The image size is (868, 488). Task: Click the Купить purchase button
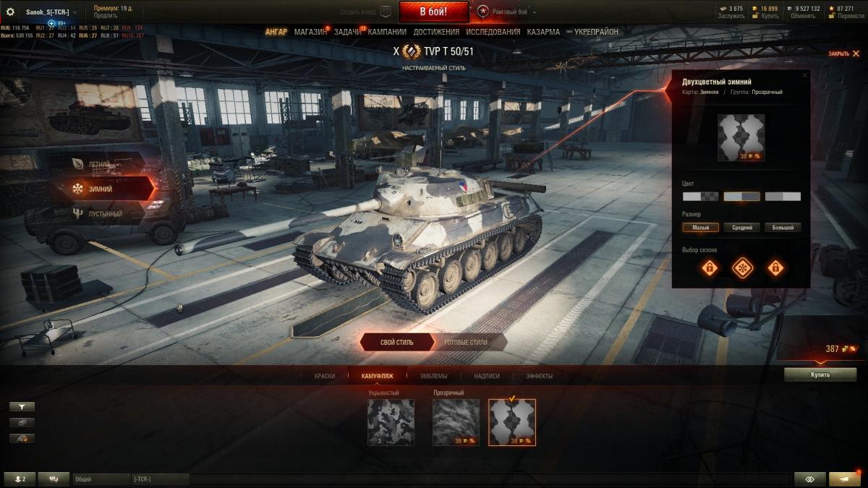(x=820, y=374)
